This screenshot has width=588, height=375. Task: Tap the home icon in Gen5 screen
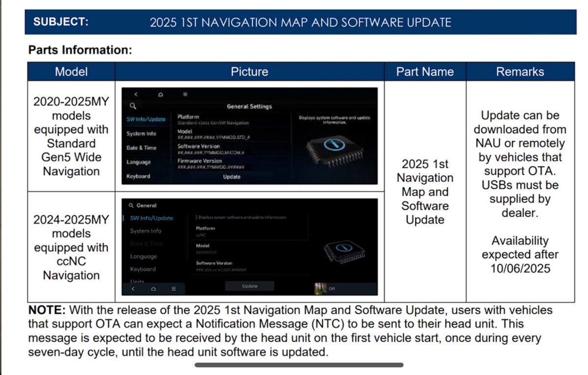click(x=160, y=94)
